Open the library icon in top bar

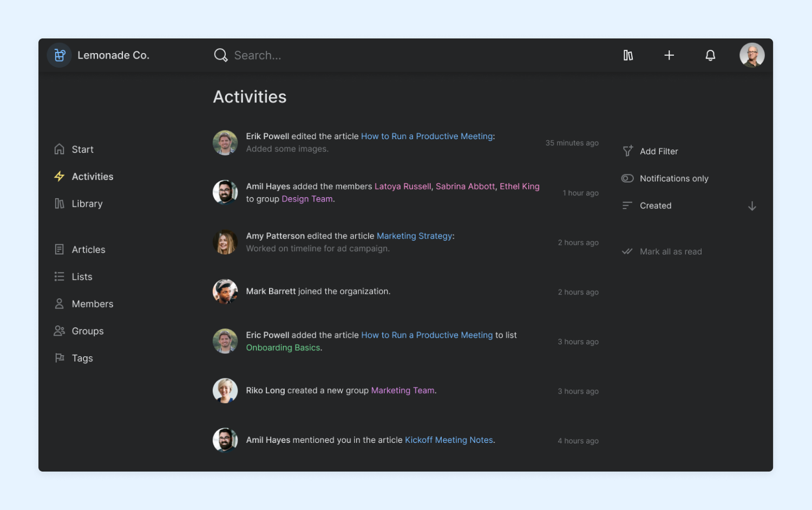point(628,55)
